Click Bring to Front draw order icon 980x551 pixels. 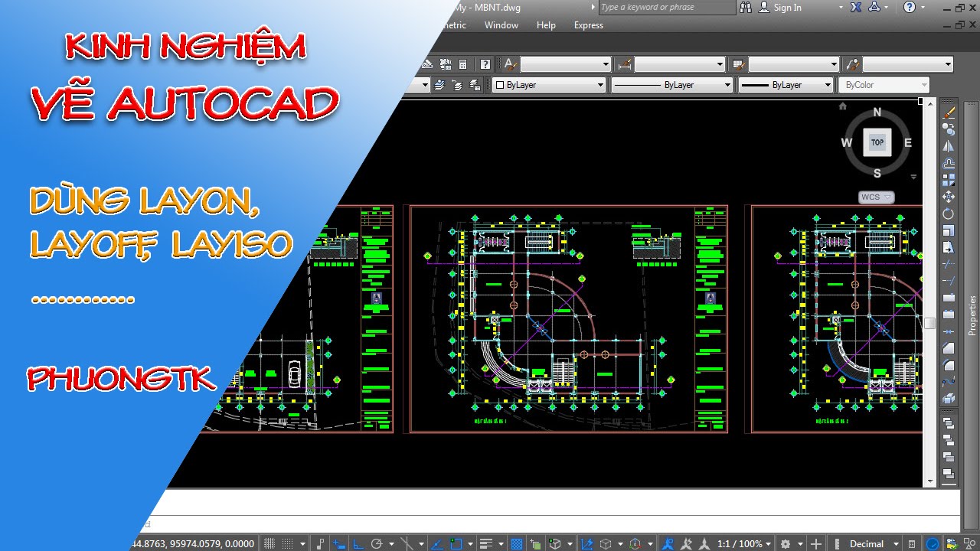click(x=949, y=422)
